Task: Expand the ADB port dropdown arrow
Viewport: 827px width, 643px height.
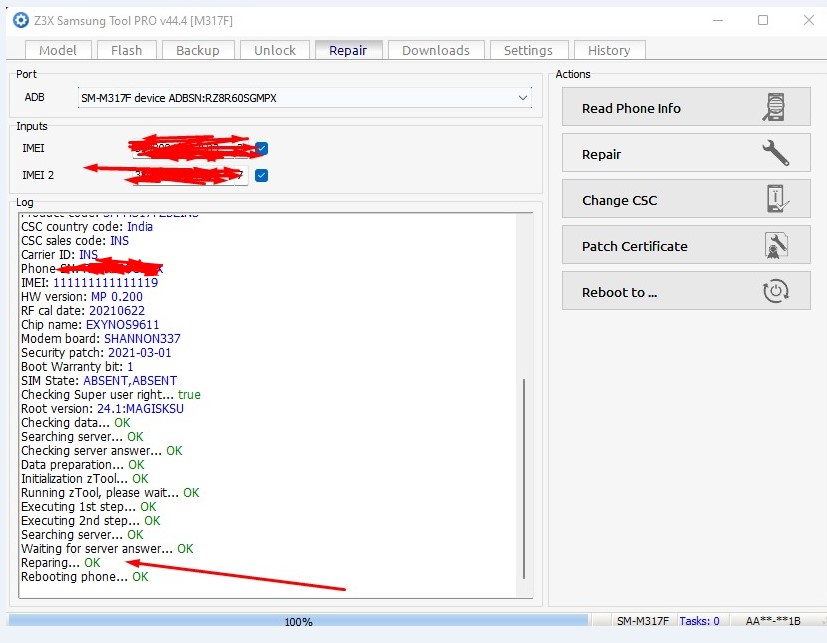Action: 522,98
